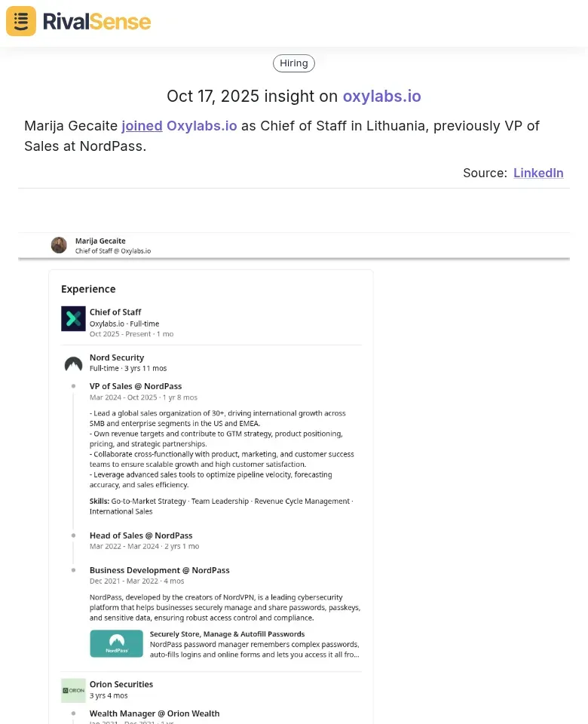Click the RivalSense logo icon

[21, 21]
